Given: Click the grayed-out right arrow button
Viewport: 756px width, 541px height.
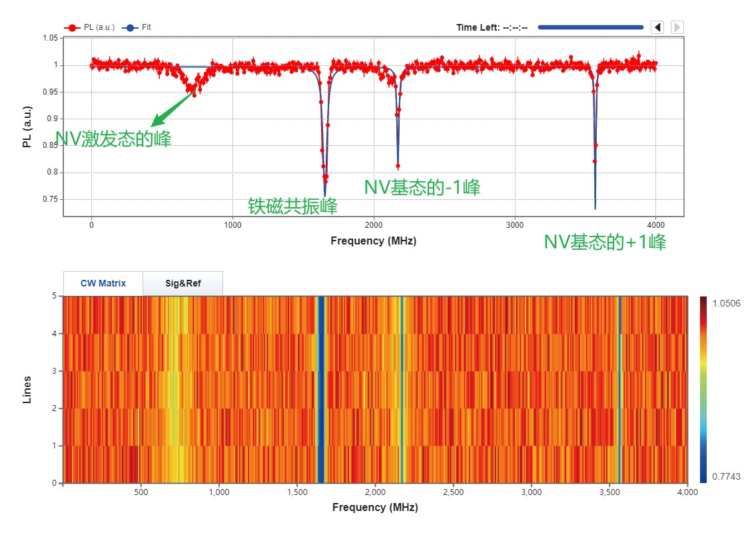Looking at the screenshot, I should pos(677,27).
